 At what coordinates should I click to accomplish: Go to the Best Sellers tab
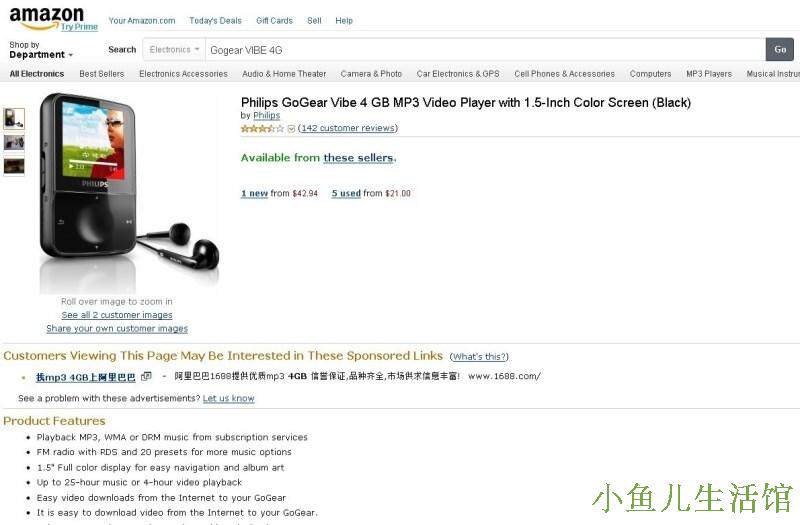(102, 74)
